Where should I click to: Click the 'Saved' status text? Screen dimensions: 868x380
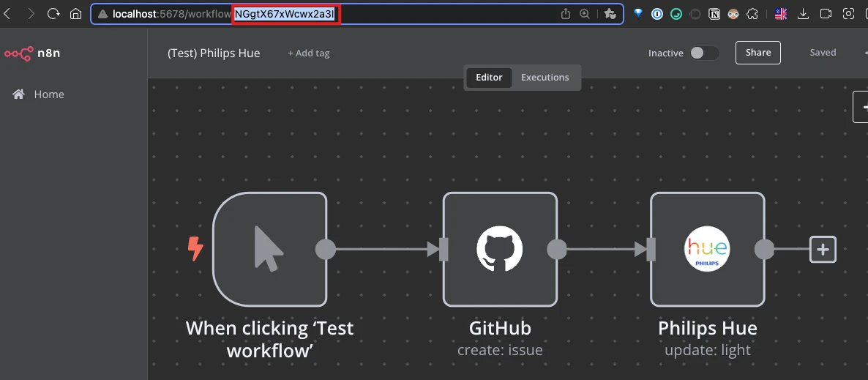823,53
